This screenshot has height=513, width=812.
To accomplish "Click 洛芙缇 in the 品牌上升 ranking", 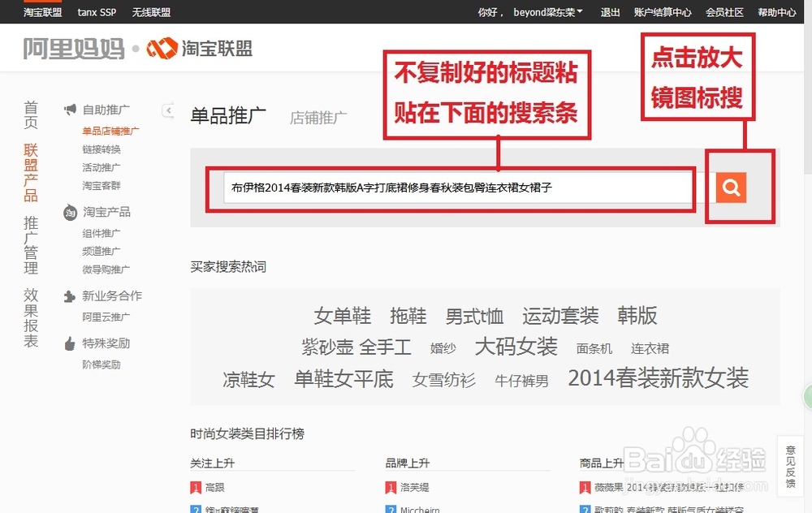I will pyautogui.click(x=414, y=488).
